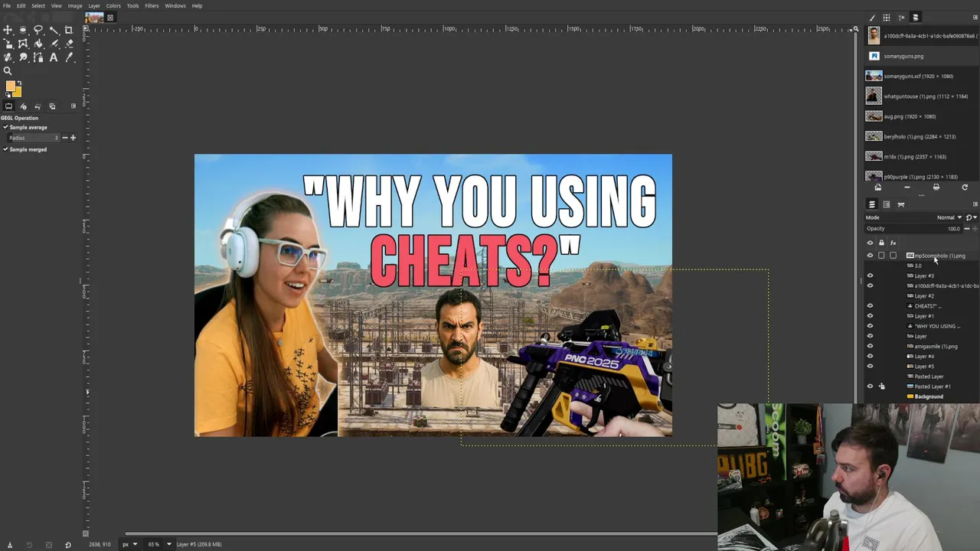
Task: Click the background color swatch
Action: [18, 93]
